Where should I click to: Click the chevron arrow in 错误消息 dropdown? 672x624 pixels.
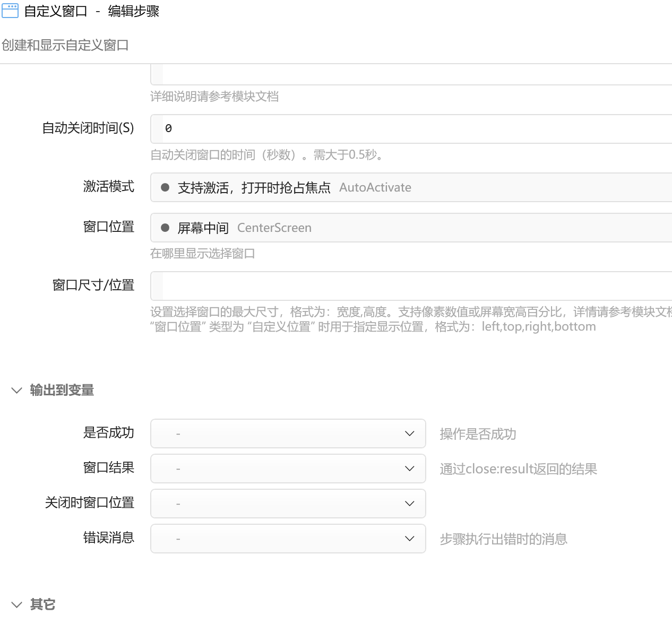(x=409, y=539)
